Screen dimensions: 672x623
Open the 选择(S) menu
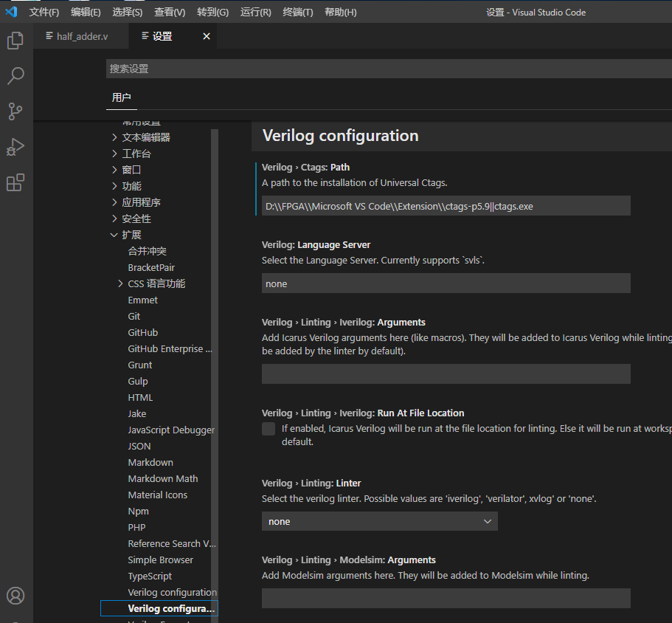[x=128, y=12]
